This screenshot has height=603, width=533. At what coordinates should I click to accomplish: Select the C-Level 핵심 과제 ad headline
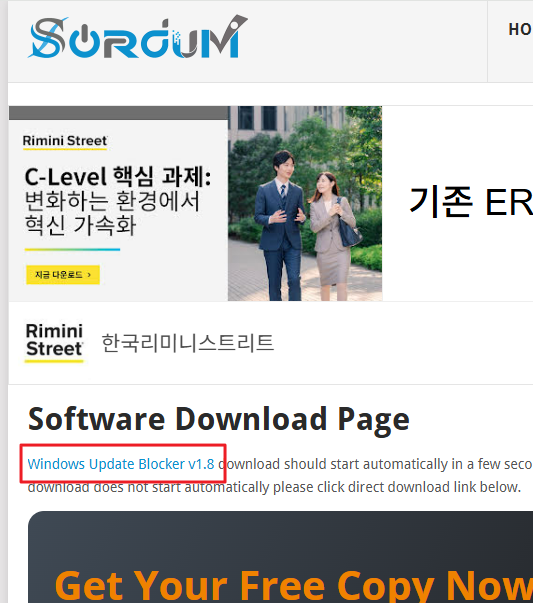[x=118, y=177]
